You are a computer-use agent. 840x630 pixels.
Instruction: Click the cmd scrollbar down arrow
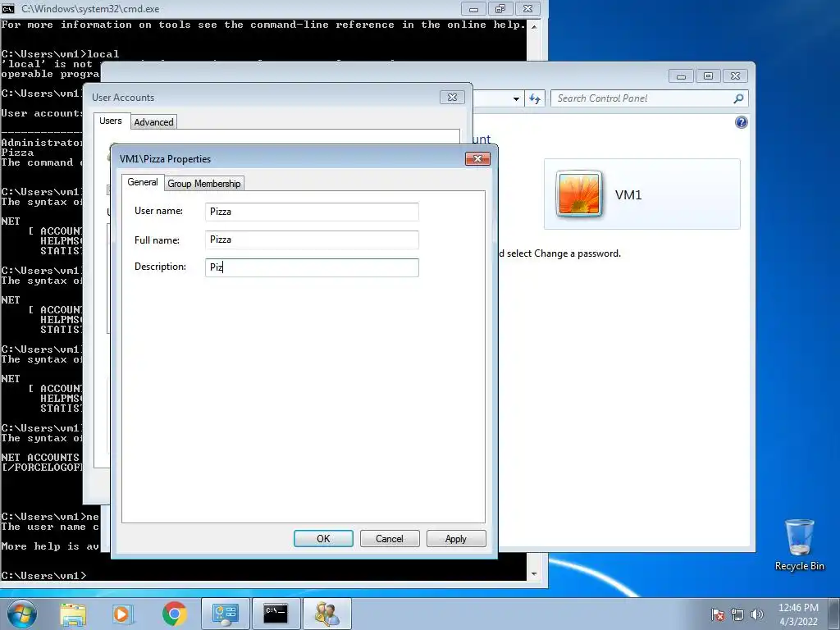pyautogui.click(x=534, y=573)
